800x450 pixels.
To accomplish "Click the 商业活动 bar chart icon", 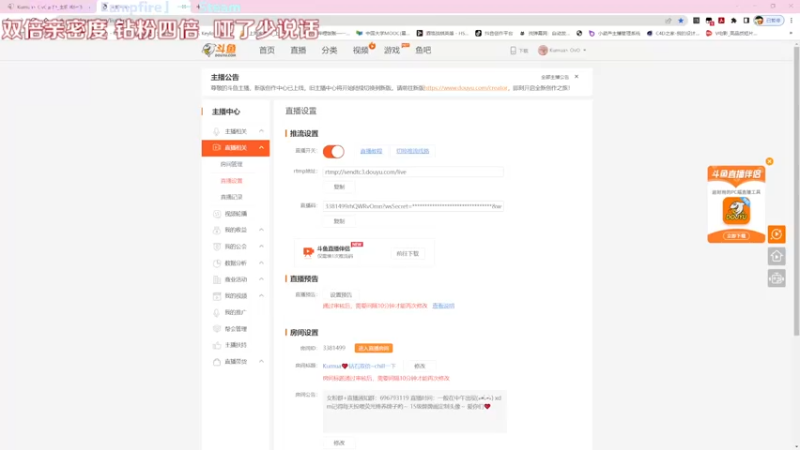I will tap(216, 280).
